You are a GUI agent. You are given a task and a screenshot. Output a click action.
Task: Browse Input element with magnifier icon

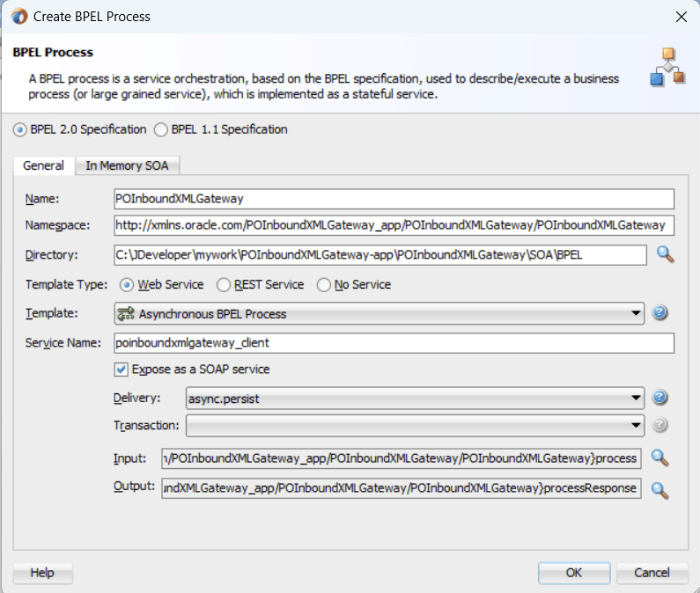click(659, 458)
